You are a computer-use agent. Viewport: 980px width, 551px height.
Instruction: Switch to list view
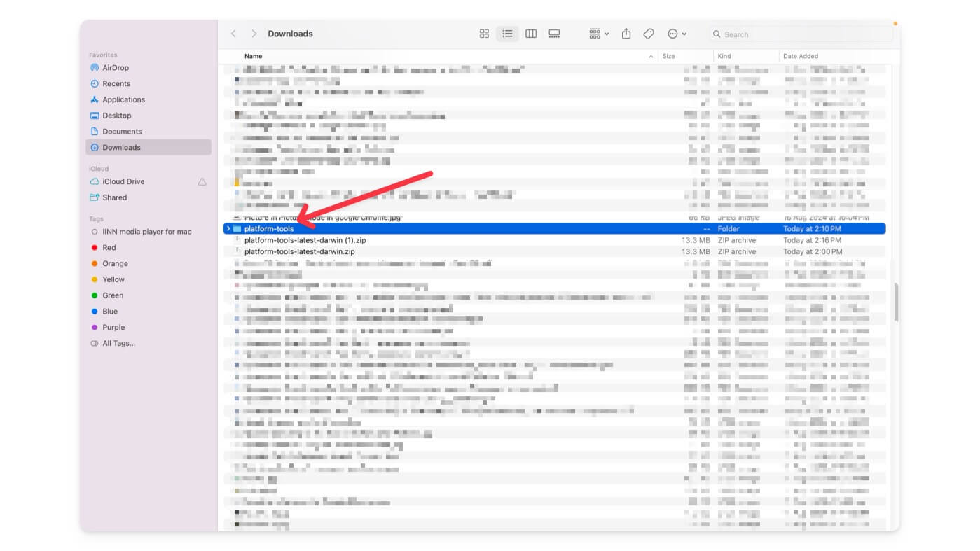coord(507,34)
